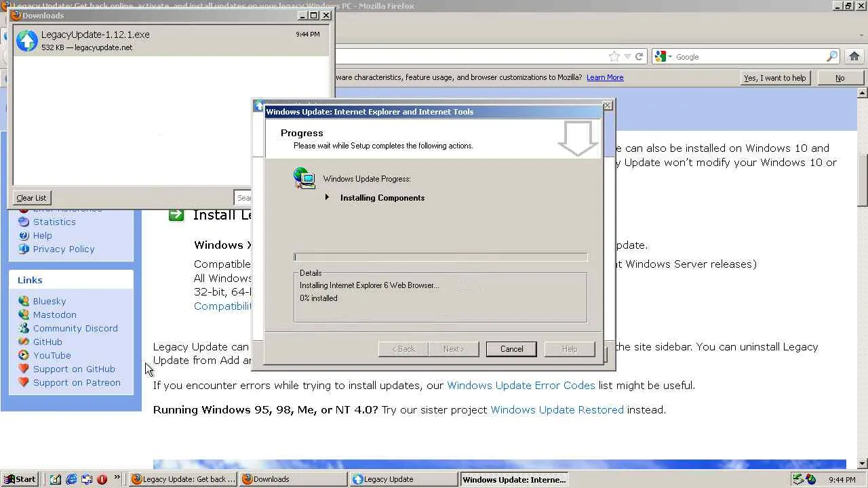Viewport: 868px width, 488px height.
Task: Launch Internet Explorer from quick launch
Action: pos(71,479)
